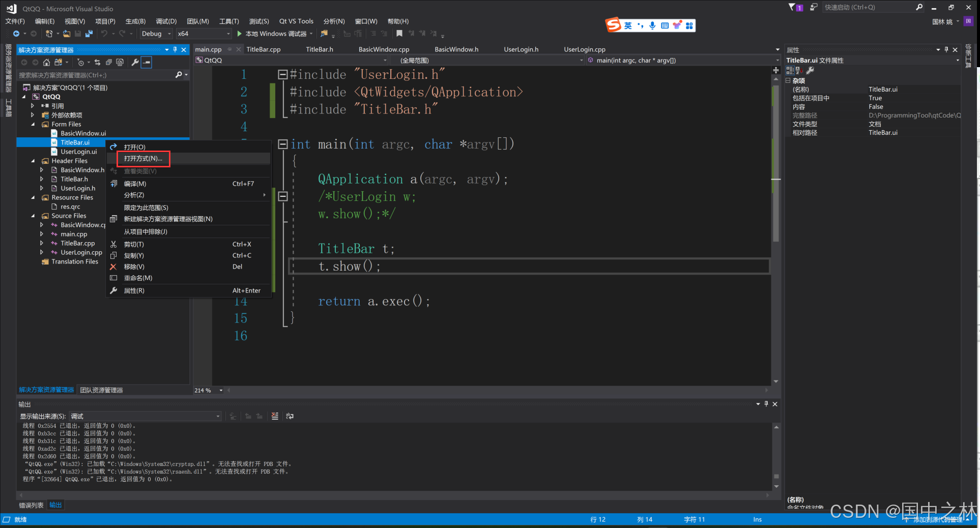The height and width of the screenshot is (528, 980).
Task: Toggle Preview Selected Items button in Solution Explorer
Action: 147,62
